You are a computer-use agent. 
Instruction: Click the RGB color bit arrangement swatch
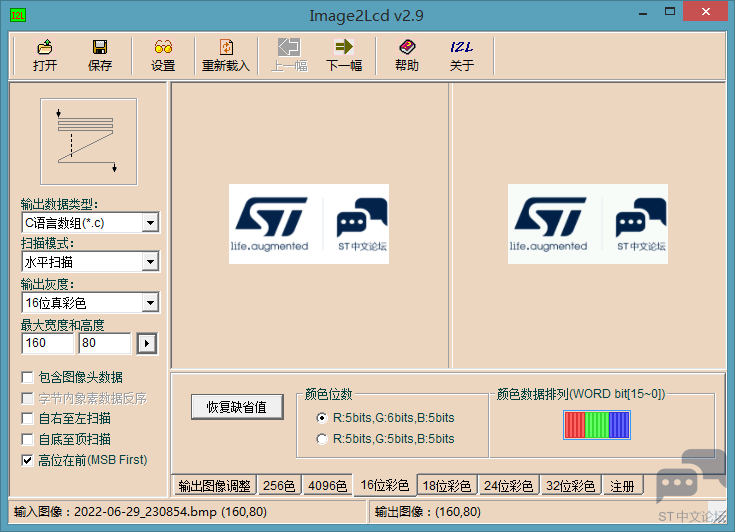tap(597, 425)
